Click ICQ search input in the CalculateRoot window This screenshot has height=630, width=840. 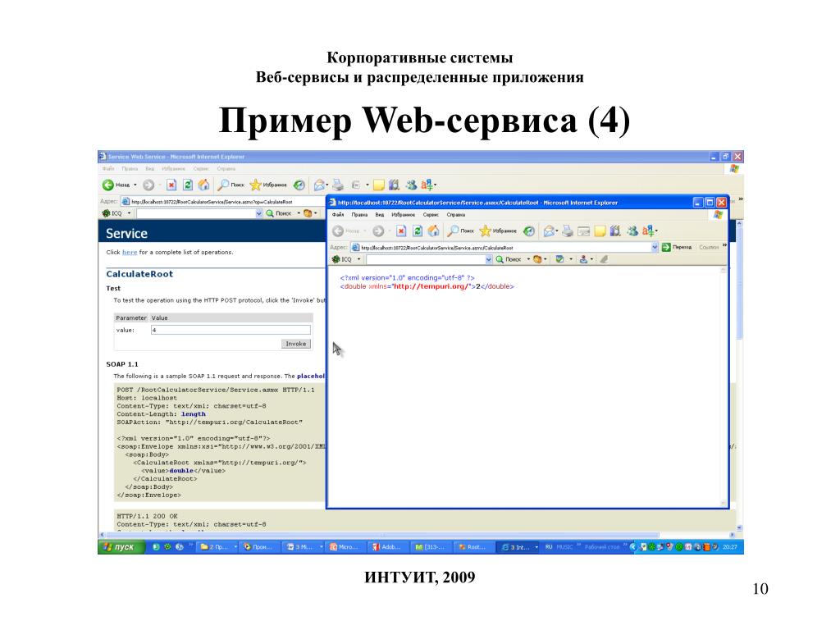coord(429,259)
